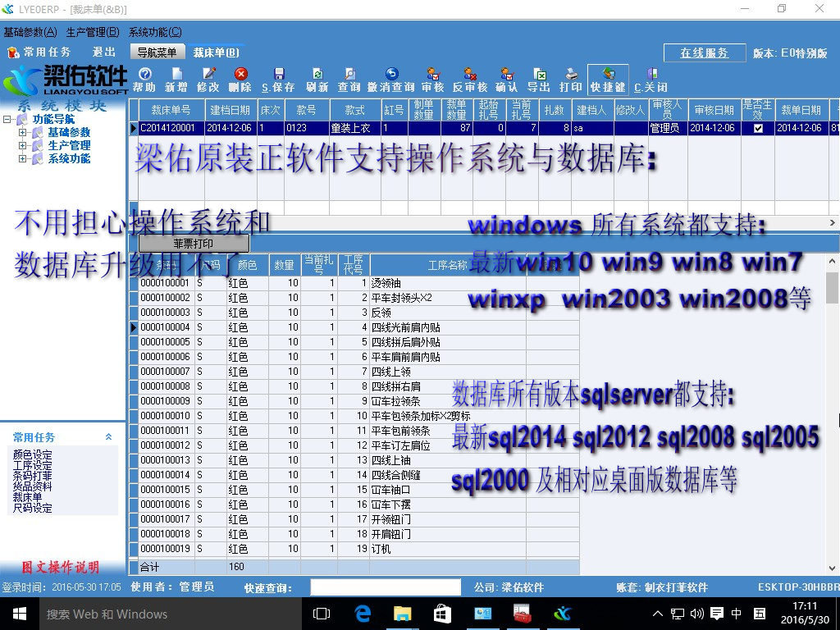
Task: Click the 退出 exit item
Action: pyautogui.click(x=104, y=52)
